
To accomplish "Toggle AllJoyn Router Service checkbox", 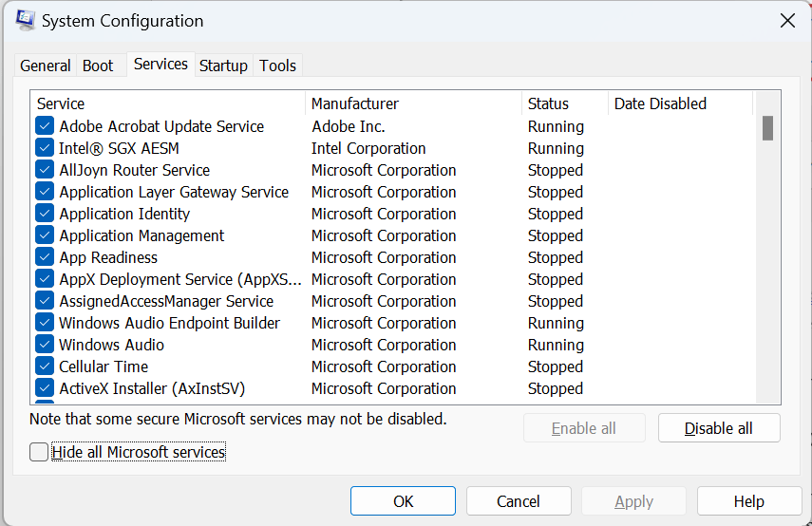I will [x=45, y=169].
